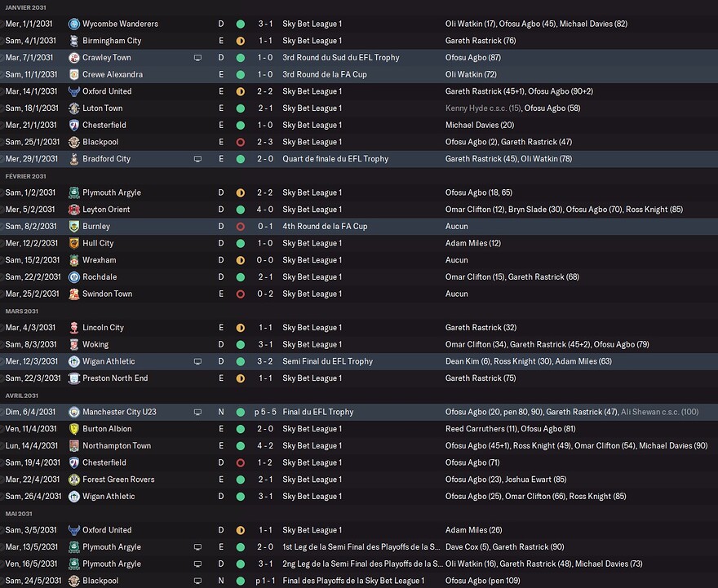Click red loss indicator for Burnley FA Cup match
The width and height of the screenshot is (718, 588).
(x=241, y=227)
